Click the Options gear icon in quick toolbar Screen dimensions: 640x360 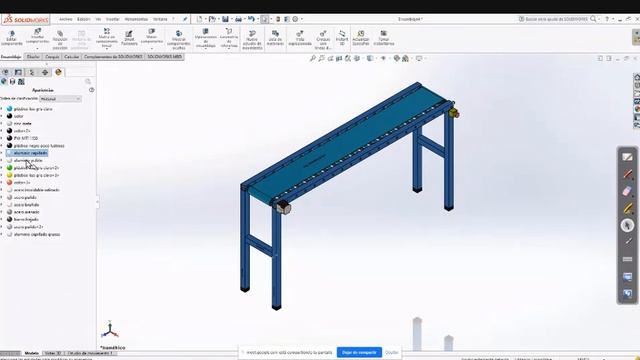point(295,19)
